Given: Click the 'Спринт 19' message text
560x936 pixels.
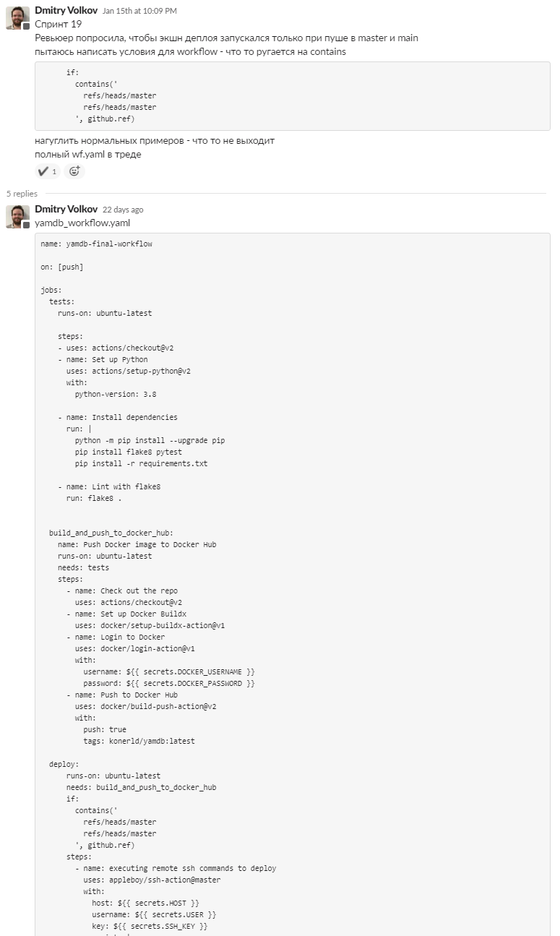Looking at the screenshot, I should 58,25.
